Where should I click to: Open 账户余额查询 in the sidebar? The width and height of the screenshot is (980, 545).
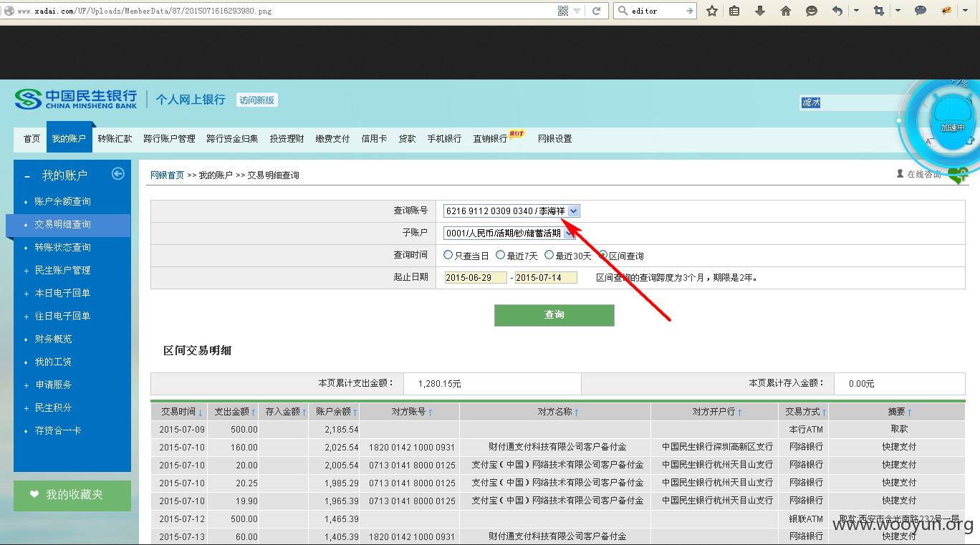pos(62,202)
